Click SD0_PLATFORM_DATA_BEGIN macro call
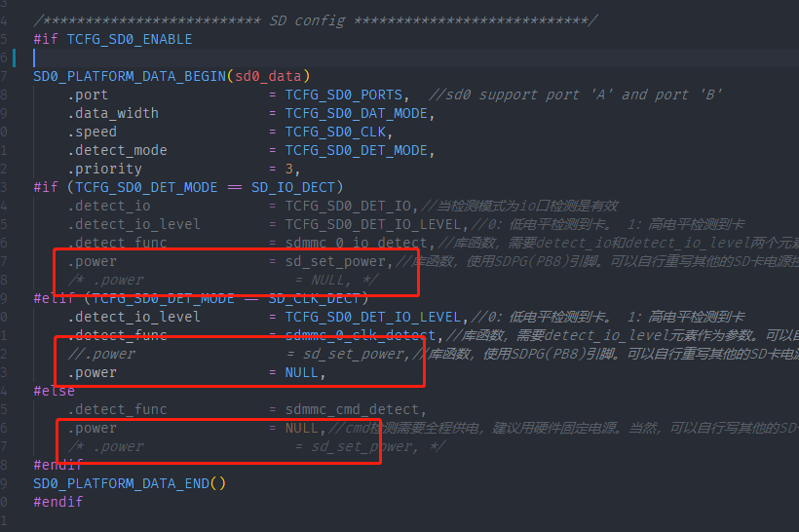799x532 pixels. point(130,76)
